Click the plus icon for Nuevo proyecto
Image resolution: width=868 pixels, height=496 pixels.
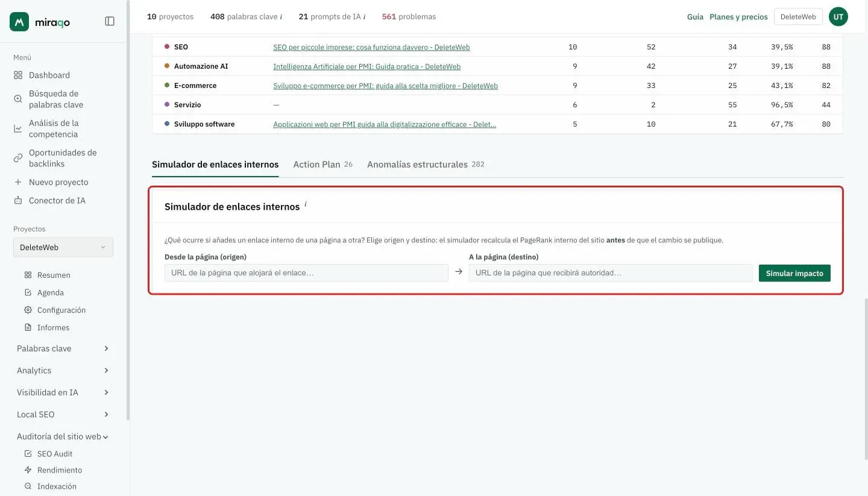(x=18, y=182)
